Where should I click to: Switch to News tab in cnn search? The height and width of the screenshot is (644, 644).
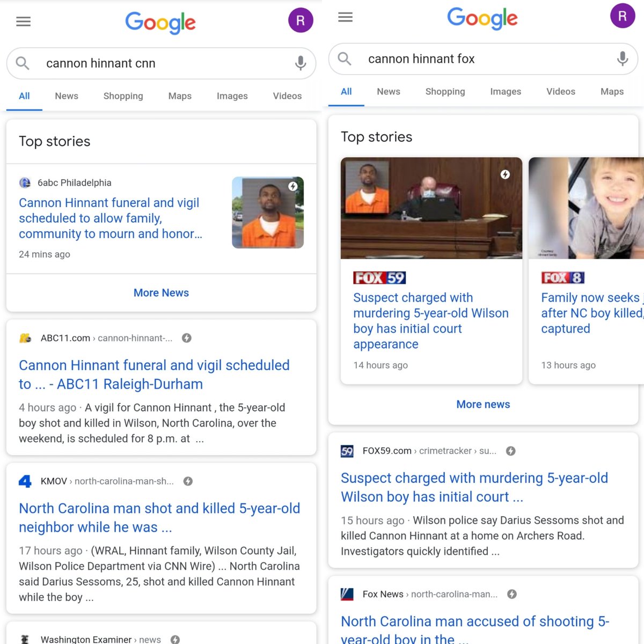coord(67,96)
